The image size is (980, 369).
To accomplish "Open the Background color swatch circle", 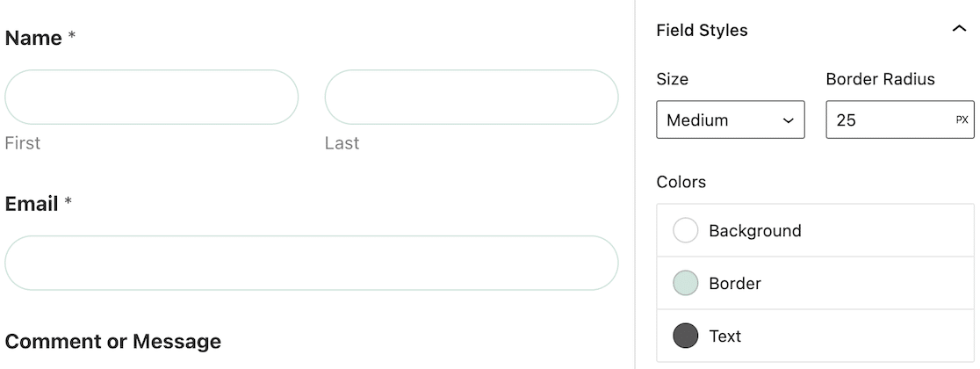I will click(x=685, y=230).
